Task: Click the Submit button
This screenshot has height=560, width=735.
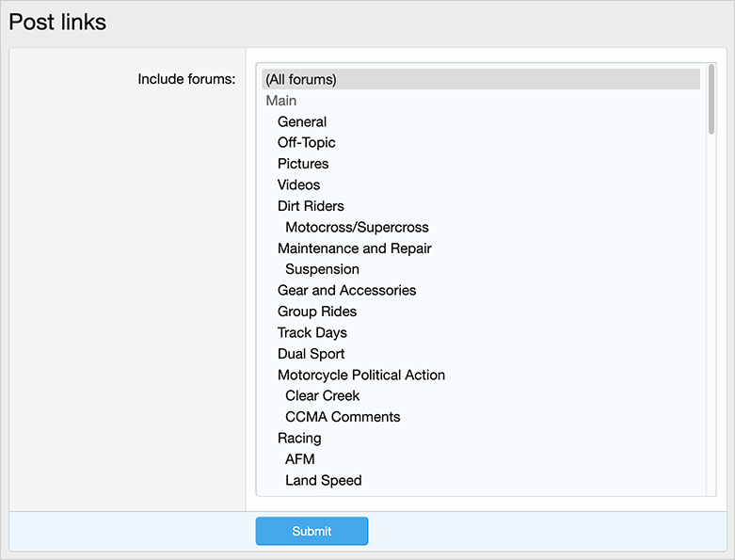Action: point(312,531)
